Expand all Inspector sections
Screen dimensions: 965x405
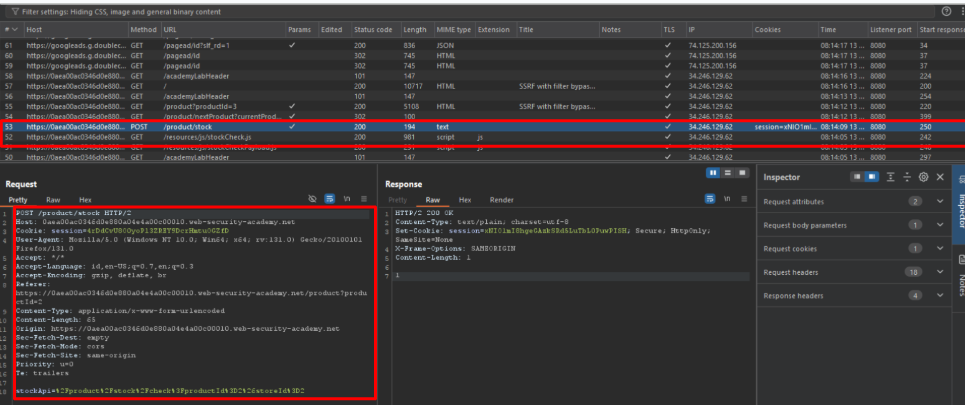click(891, 177)
